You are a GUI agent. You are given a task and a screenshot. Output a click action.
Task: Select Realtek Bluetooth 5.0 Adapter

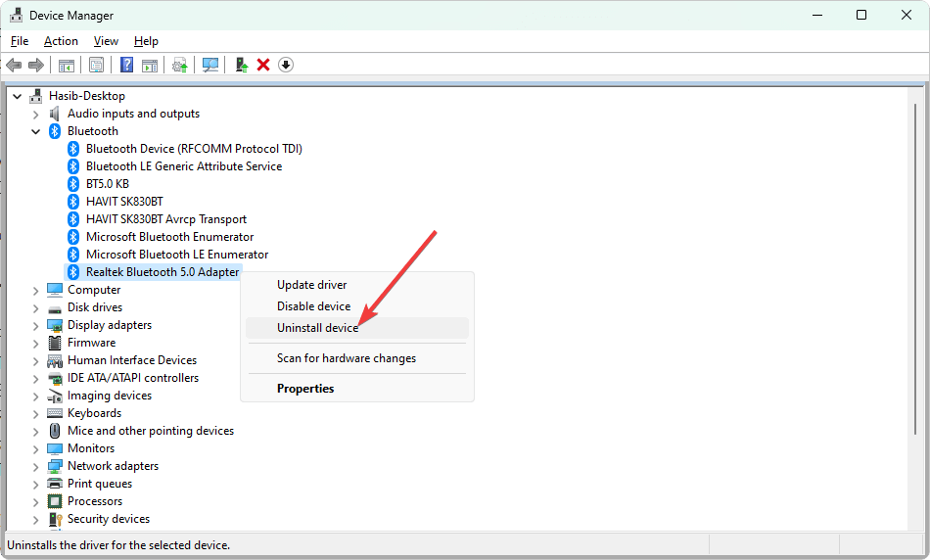click(x=163, y=272)
